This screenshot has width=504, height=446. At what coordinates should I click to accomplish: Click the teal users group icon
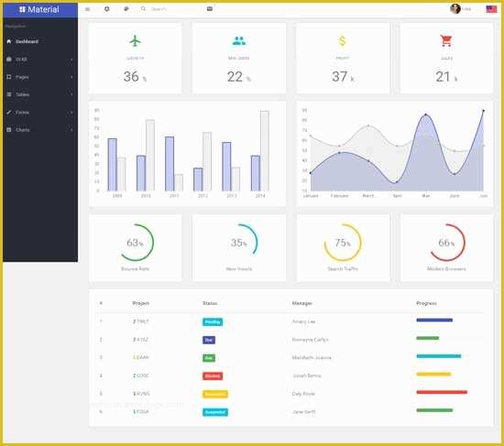[x=239, y=41]
